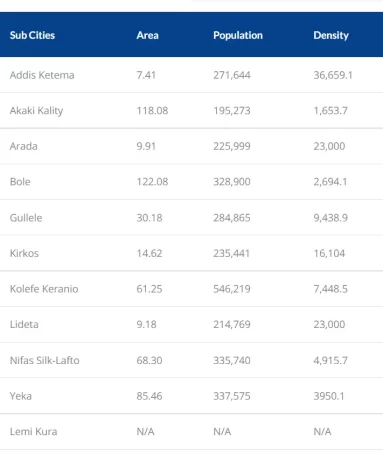Image resolution: width=383 pixels, height=454 pixels.
Task: Select the Addis Ketema row name
Action: pyautogui.click(x=42, y=75)
